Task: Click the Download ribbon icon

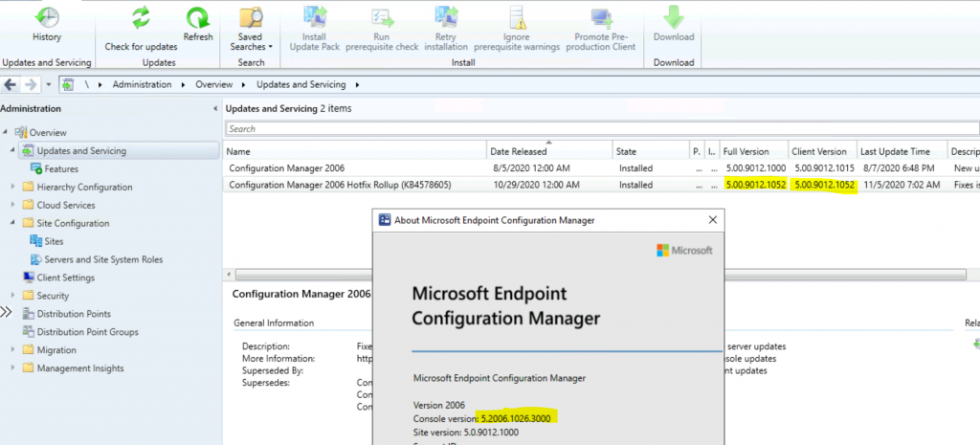Action: (x=674, y=17)
